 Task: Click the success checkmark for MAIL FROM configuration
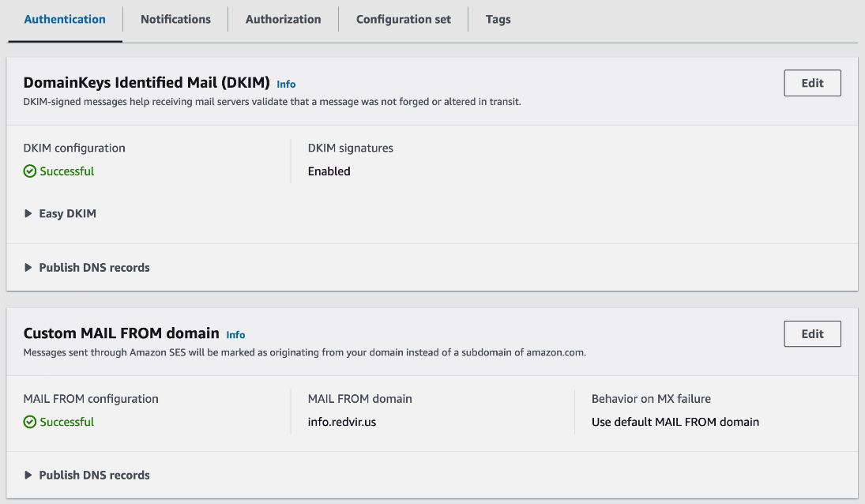[x=28, y=421]
